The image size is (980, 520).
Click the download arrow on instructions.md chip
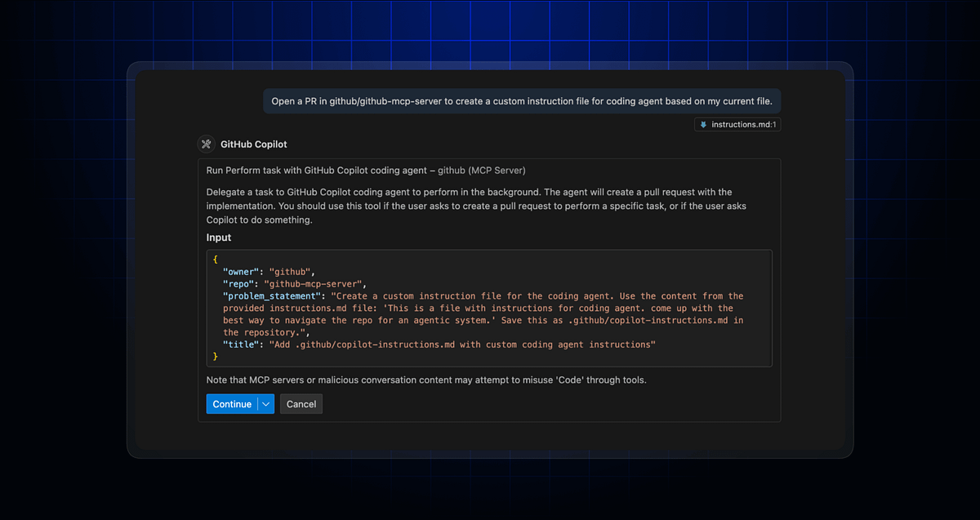[x=704, y=124]
